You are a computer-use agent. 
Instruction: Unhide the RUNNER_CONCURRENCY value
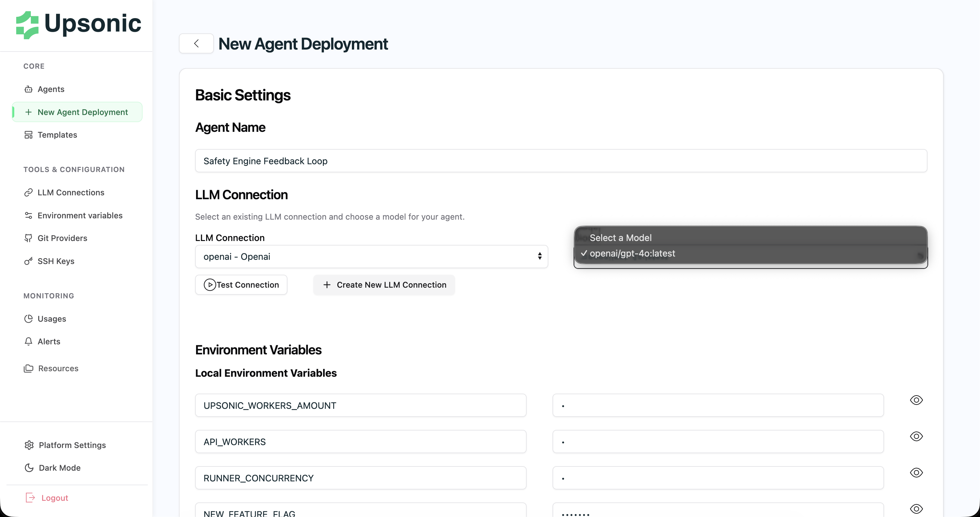(916, 473)
